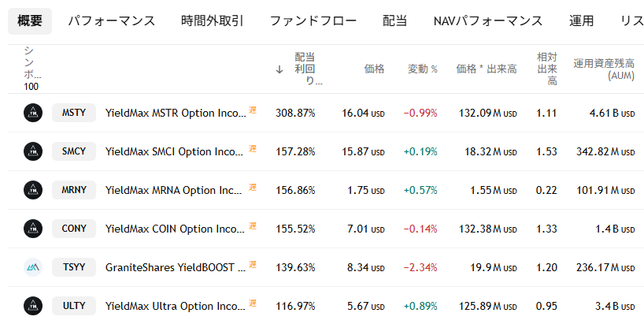This screenshot has width=644, height=324.
Task: Click delayed-data icon beside GraniteShares YieldBOOST
Action: (x=253, y=264)
